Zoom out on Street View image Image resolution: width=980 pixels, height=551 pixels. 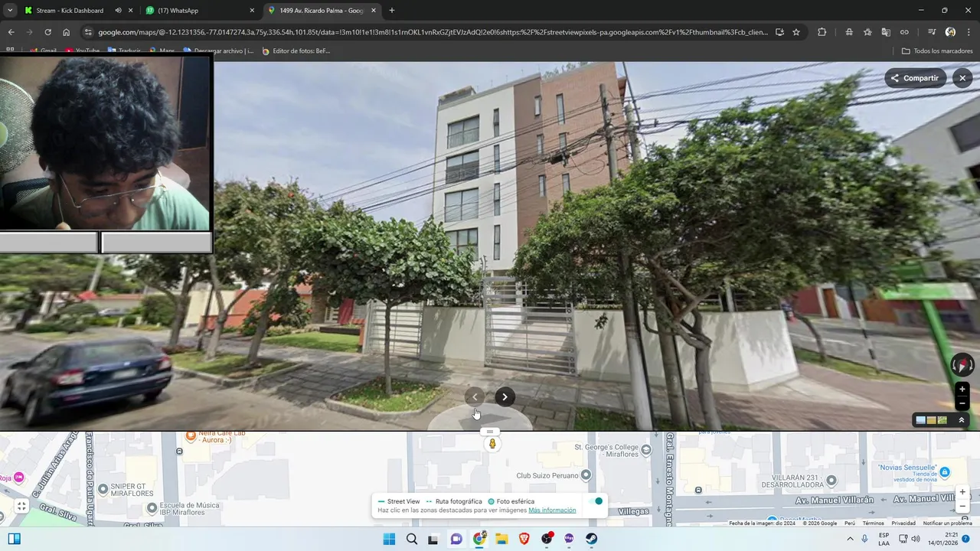962,403
